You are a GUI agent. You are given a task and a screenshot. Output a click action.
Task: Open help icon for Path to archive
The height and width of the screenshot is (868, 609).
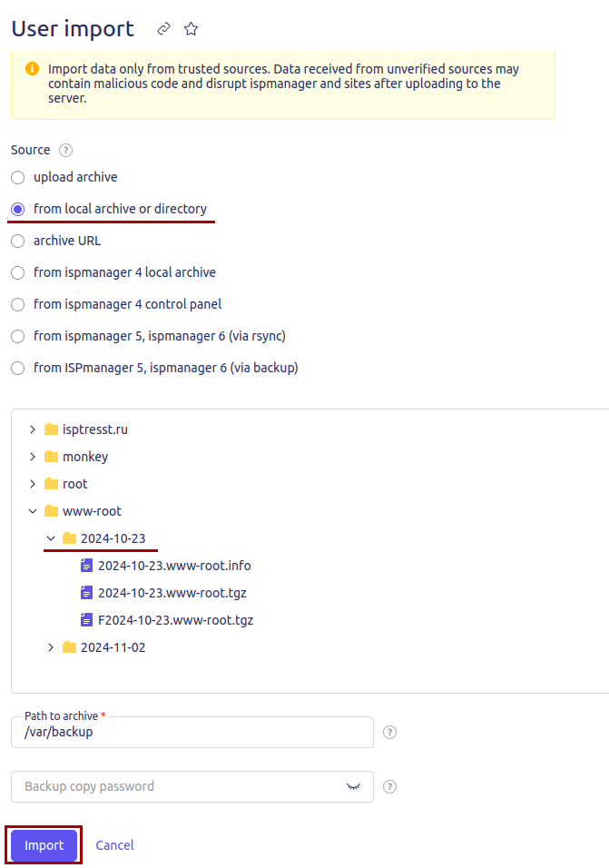point(389,733)
